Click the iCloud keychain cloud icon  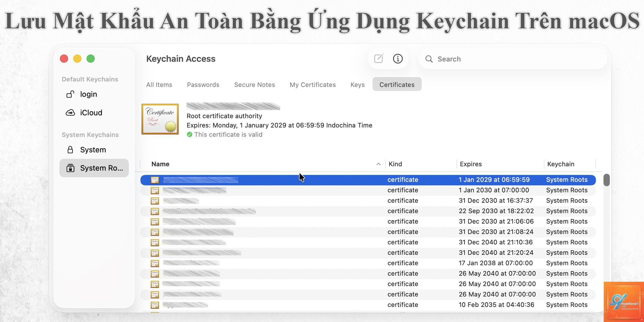tap(70, 113)
